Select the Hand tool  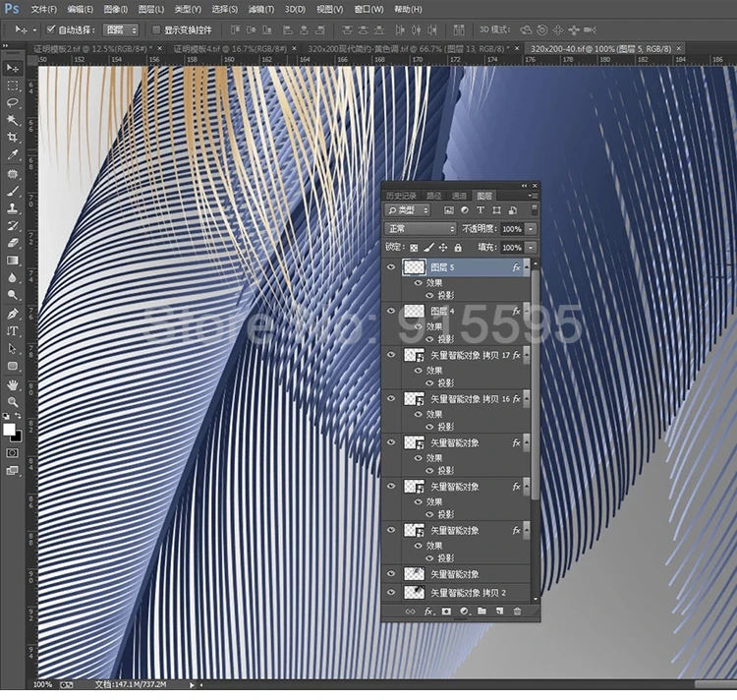[13, 384]
